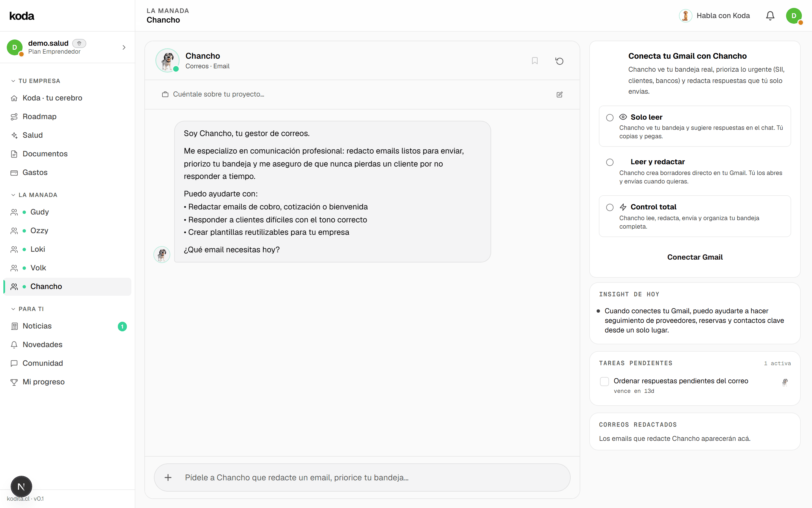812x508 pixels.
Task: Click the briefcase project icon
Action: pyautogui.click(x=165, y=95)
